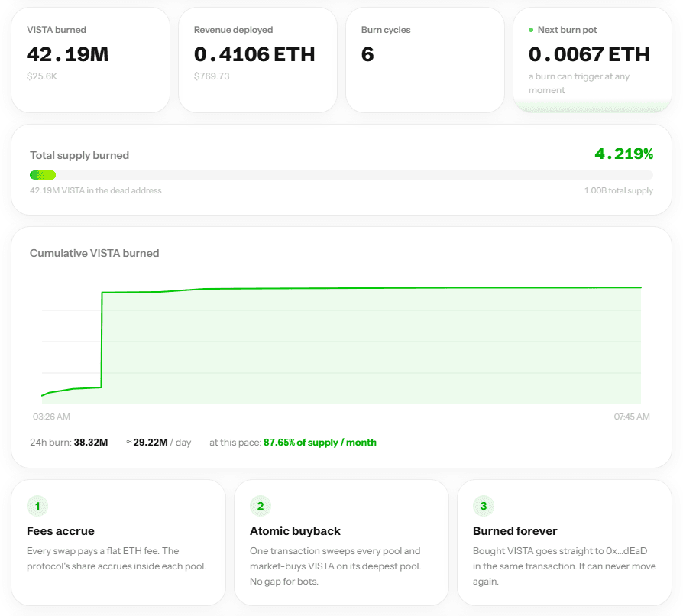683x616 pixels.
Task: Click the Total supply burned progress bar
Action: 341,175
